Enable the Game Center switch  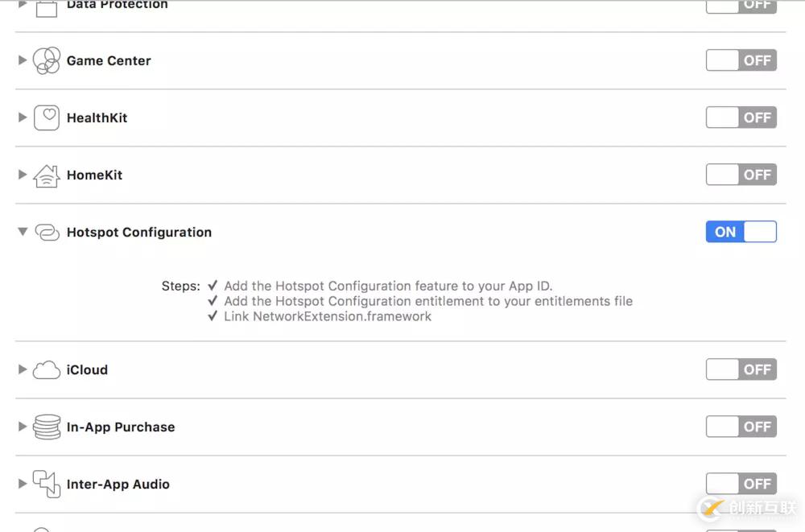pyautogui.click(x=741, y=60)
